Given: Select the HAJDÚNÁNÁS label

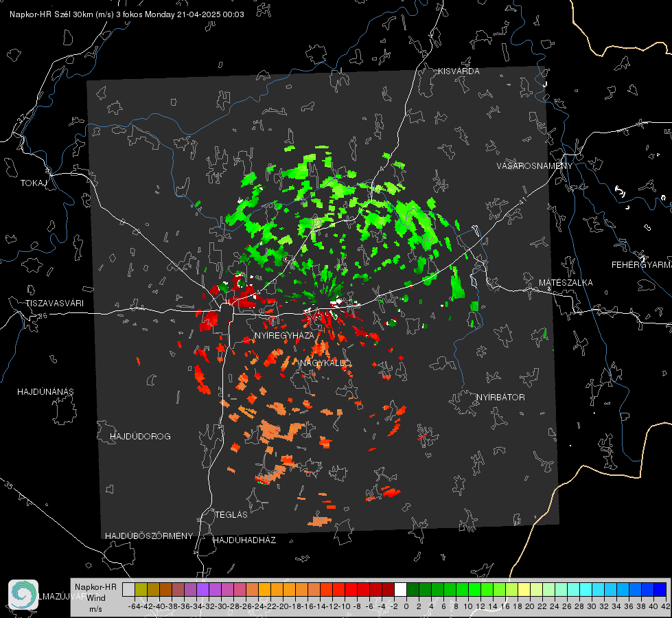Looking at the screenshot, I should (45, 392).
